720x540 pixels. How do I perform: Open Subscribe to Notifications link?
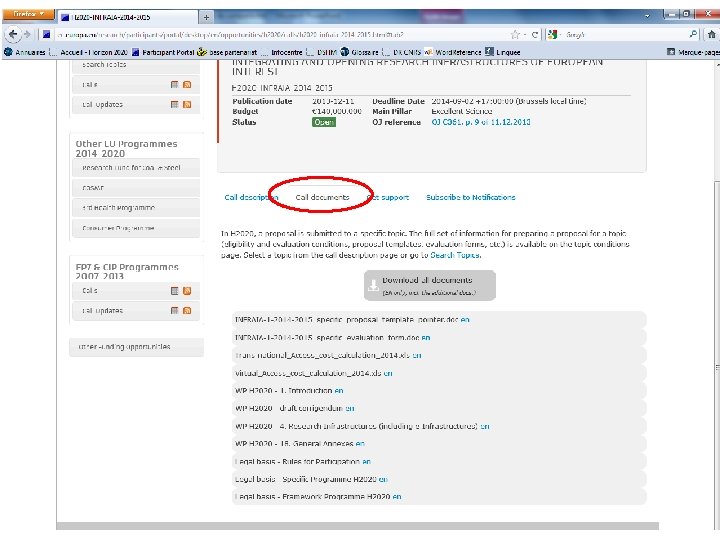[471, 197]
